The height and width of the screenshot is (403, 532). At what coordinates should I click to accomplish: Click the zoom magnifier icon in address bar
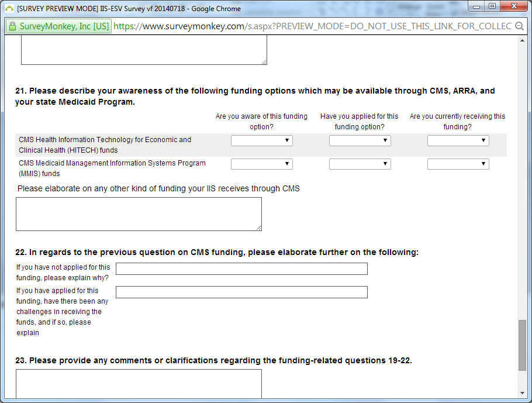(519, 26)
